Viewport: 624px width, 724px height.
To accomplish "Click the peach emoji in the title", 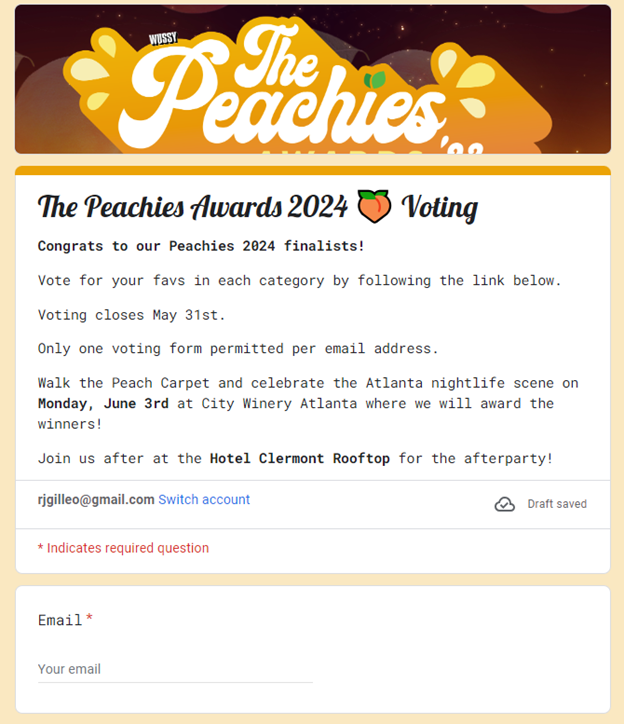I will click(x=373, y=208).
